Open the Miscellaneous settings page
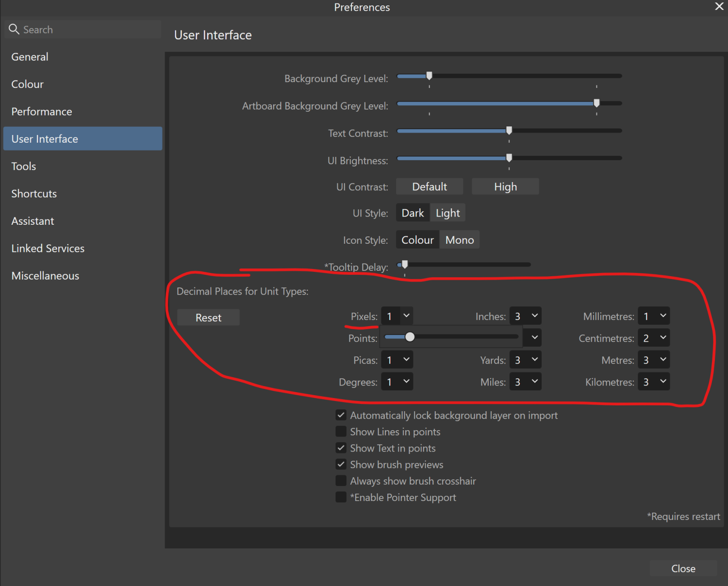This screenshot has height=586, width=728. point(45,275)
